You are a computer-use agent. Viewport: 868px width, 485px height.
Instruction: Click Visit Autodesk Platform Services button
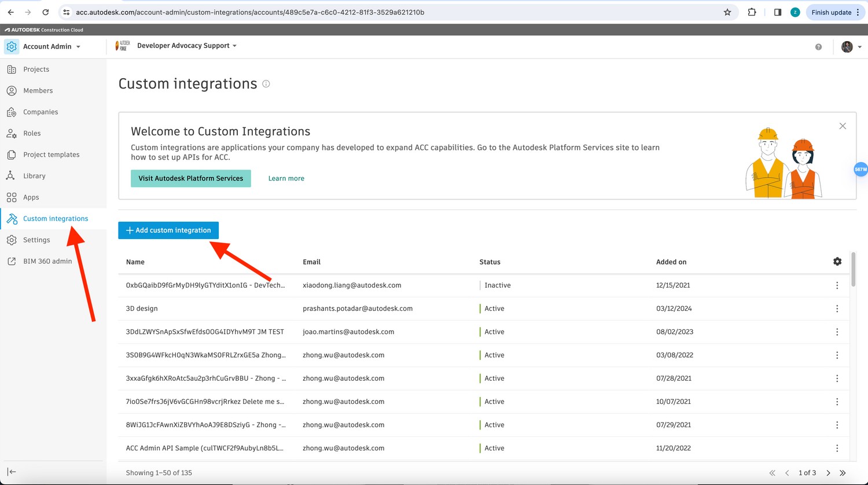[191, 178]
